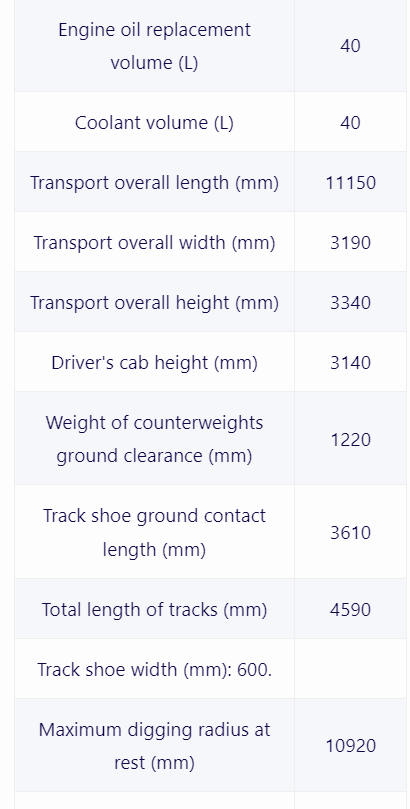Select the Transport overall width label
This screenshot has width=410, height=809.
[x=154, y=242]
